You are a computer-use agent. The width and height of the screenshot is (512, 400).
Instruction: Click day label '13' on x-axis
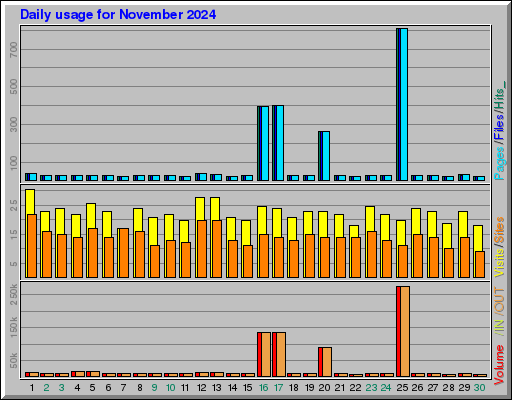[217, 388]
